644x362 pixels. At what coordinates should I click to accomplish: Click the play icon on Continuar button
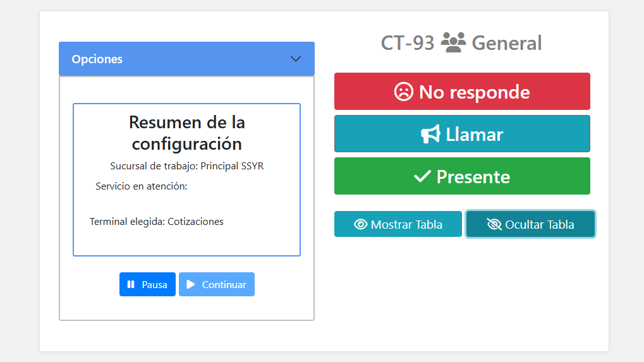point(191,284)
